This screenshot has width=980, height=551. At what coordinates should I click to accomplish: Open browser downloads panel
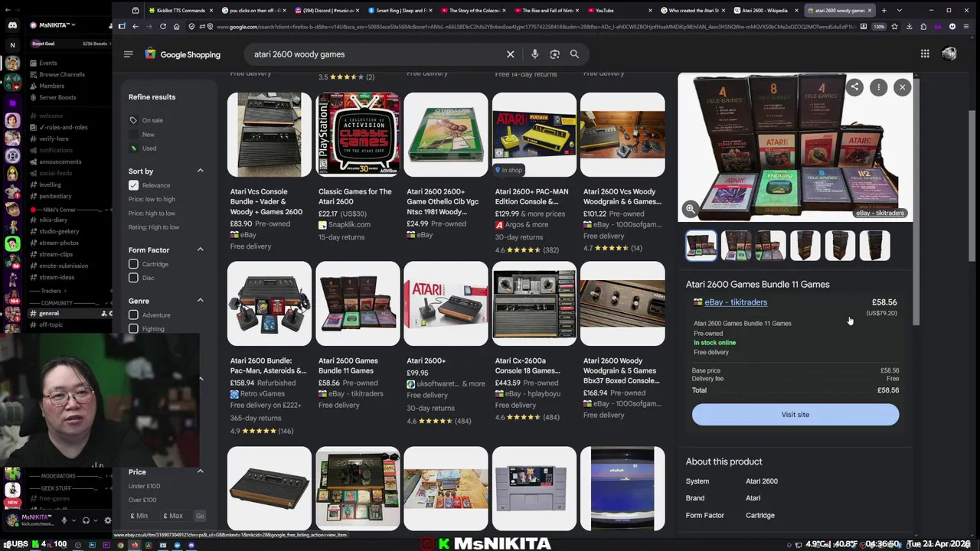pos(909,27)
